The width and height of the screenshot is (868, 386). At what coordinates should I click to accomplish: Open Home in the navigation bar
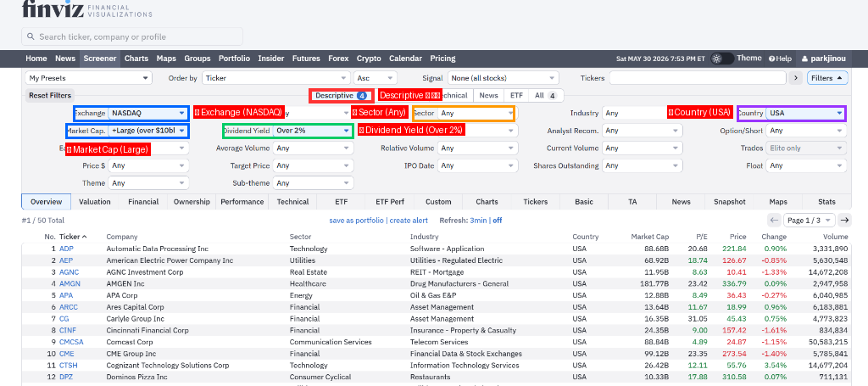[x=36, y=59]
